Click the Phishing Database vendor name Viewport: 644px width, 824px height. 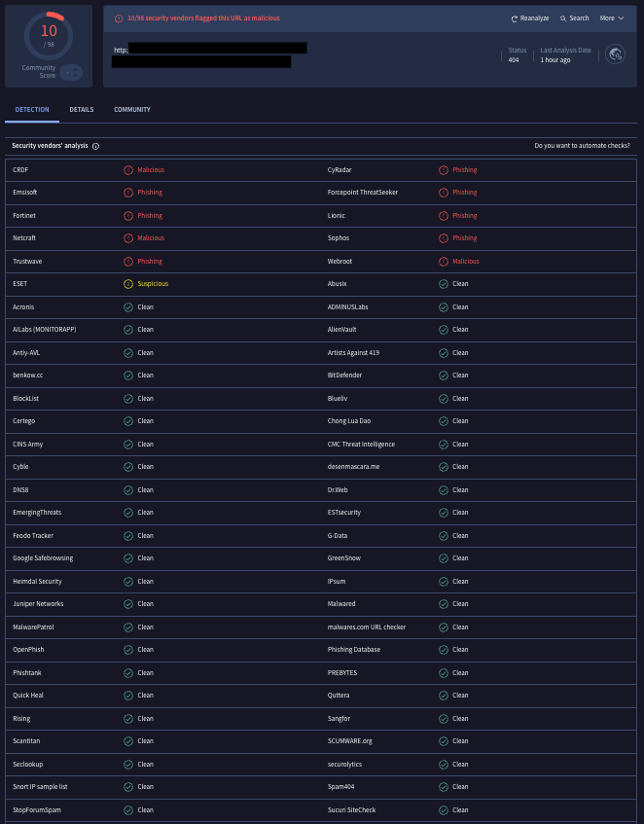354,650
